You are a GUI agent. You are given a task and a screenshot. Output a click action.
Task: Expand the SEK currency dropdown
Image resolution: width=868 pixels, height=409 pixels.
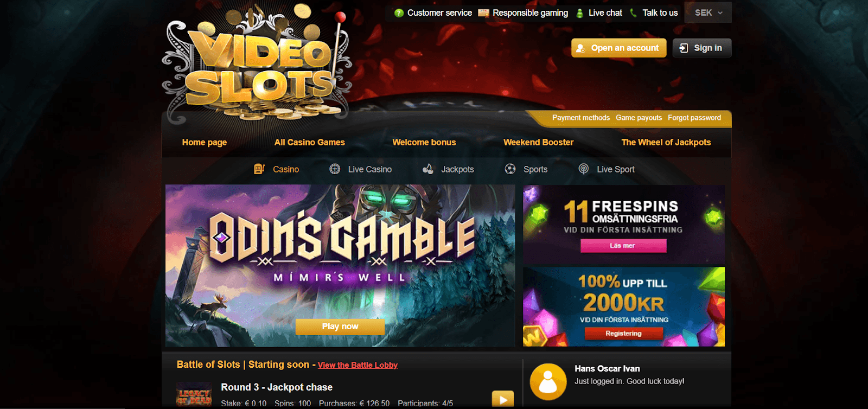tap(708, 12)
